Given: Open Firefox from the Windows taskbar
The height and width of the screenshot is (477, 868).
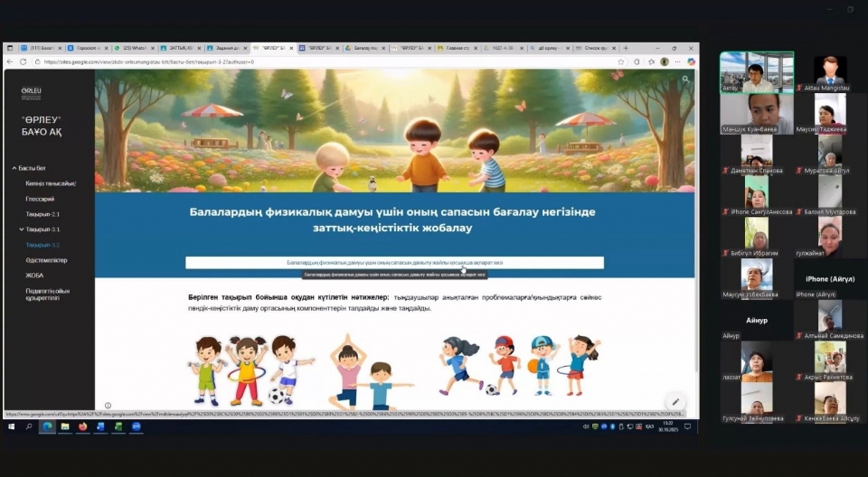Looking at the screenshot, I should [x=82, y=426].
